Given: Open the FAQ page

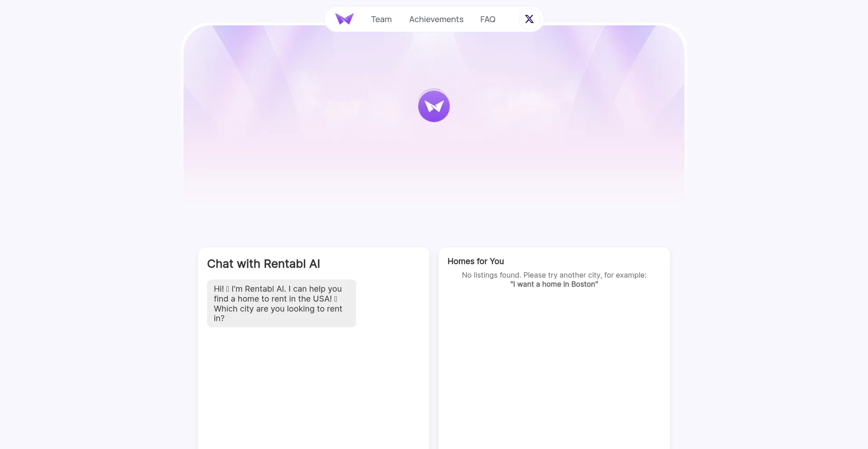Looking at the screenshot, I should [487, 19].
